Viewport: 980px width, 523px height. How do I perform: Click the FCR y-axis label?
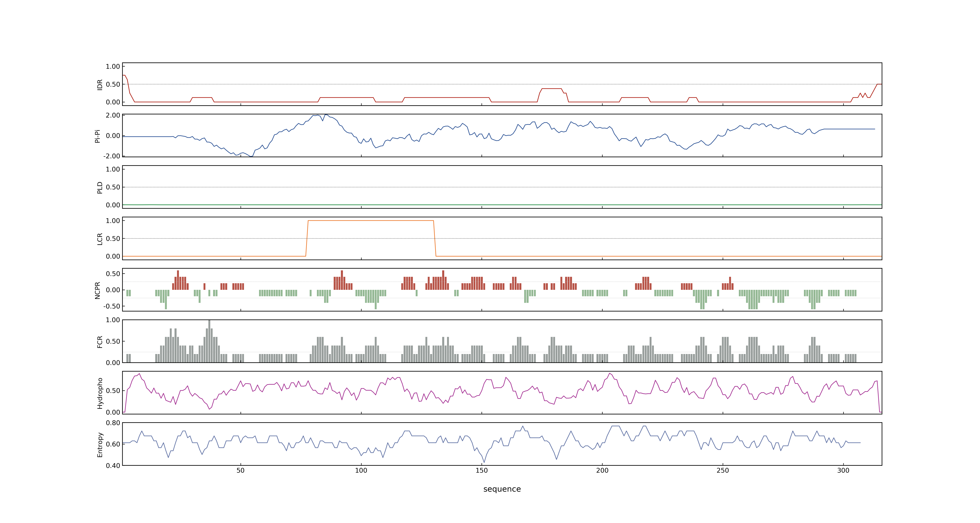(x=100, y=341)
